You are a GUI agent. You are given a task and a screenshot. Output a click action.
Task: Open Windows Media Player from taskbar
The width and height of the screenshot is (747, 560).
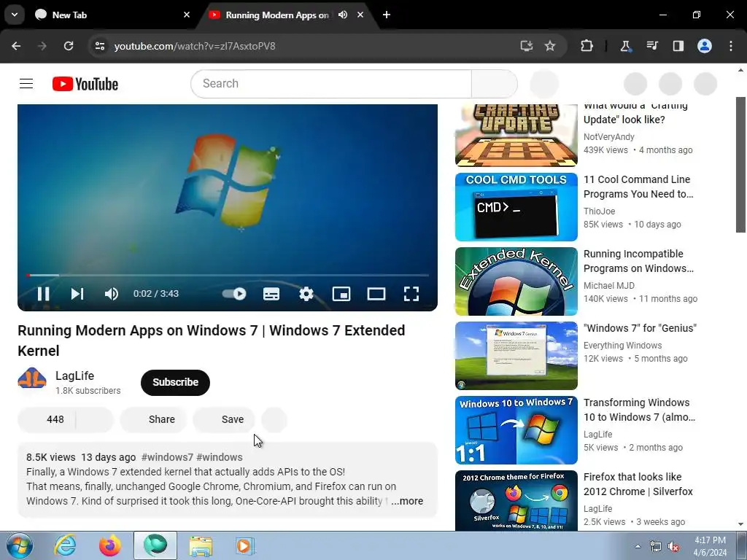click(245, 545)
